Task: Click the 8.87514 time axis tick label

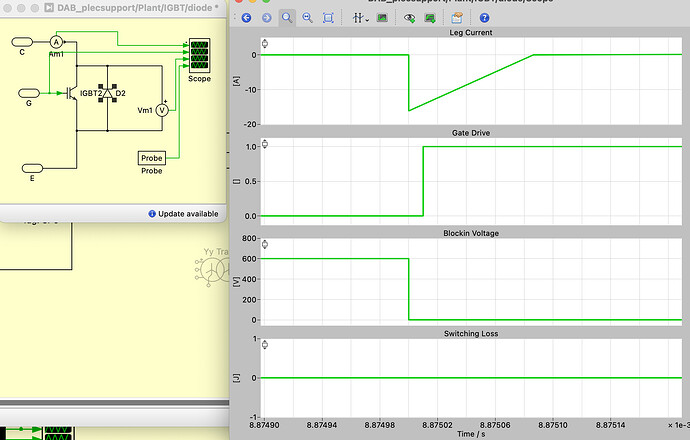Action: 610,425
